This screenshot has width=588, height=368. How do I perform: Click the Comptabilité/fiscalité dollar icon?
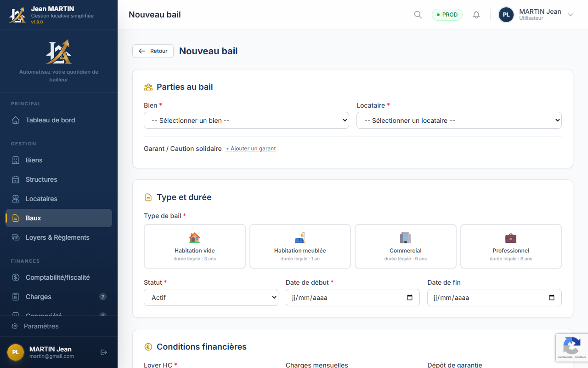tap(16, 277)
